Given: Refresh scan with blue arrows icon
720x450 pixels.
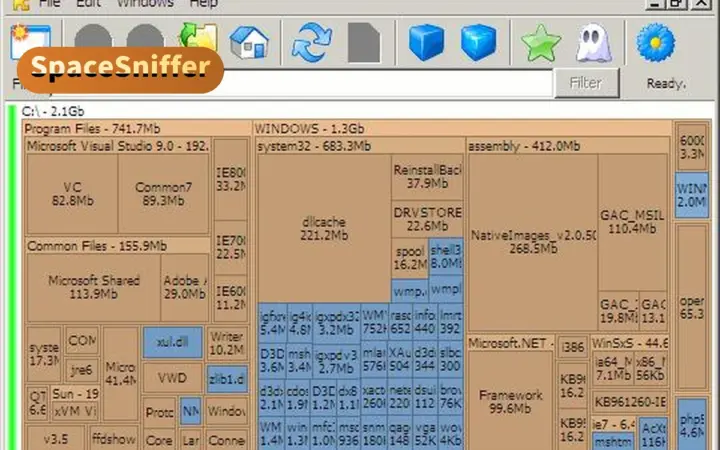Looking at the screenshot, I should click(312, 42).
